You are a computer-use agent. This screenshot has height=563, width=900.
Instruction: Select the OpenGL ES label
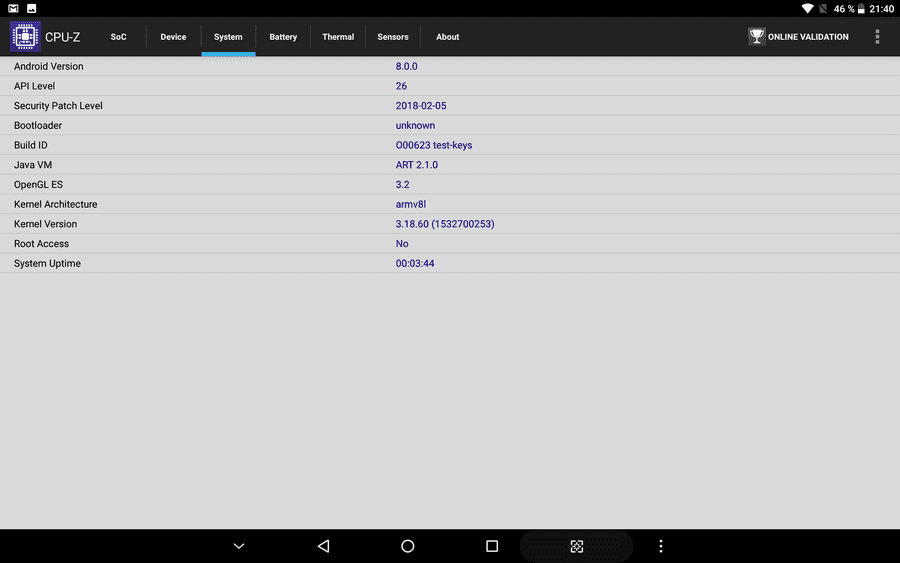point(38,184)
